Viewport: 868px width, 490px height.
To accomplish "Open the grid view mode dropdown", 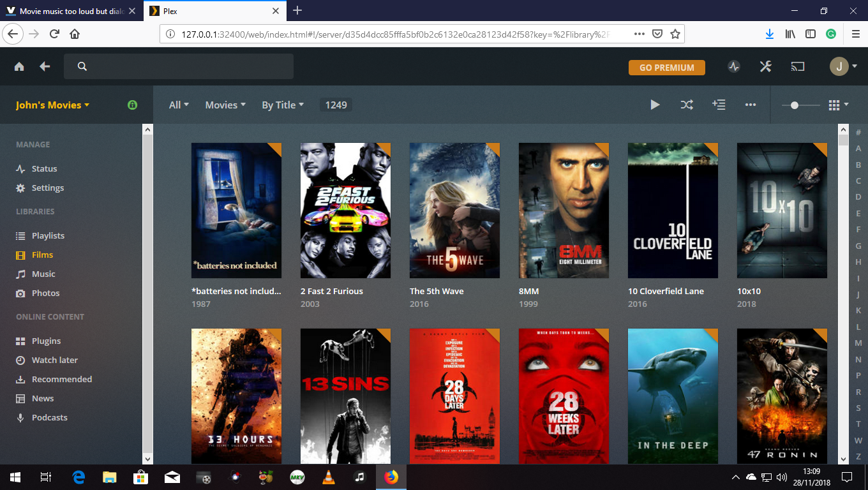I will 838,105.
